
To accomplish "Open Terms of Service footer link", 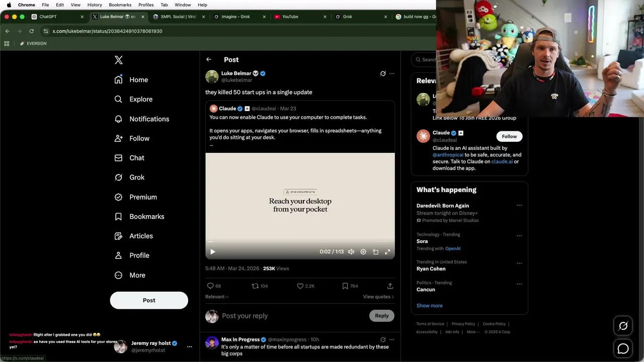I will pos(430,324).
